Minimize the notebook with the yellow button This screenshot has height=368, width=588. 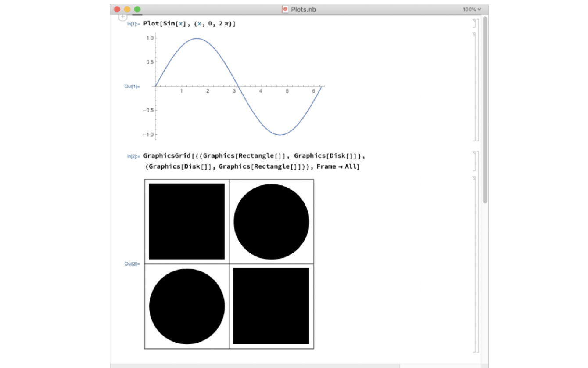127,9
